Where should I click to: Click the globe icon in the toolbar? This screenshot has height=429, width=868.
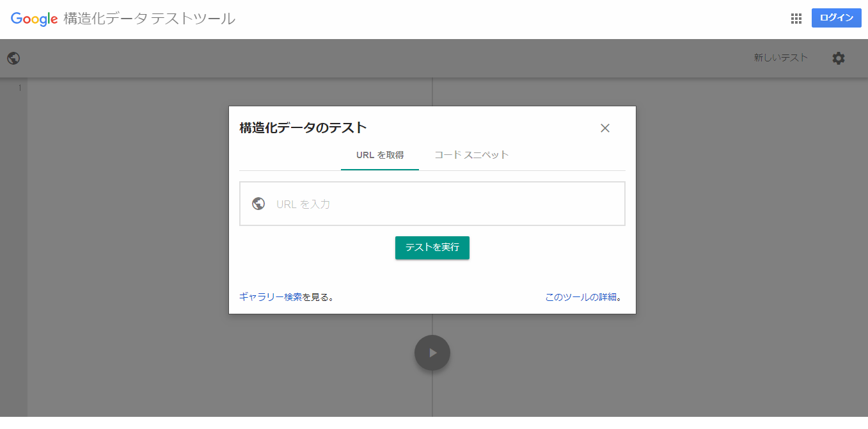13,58
